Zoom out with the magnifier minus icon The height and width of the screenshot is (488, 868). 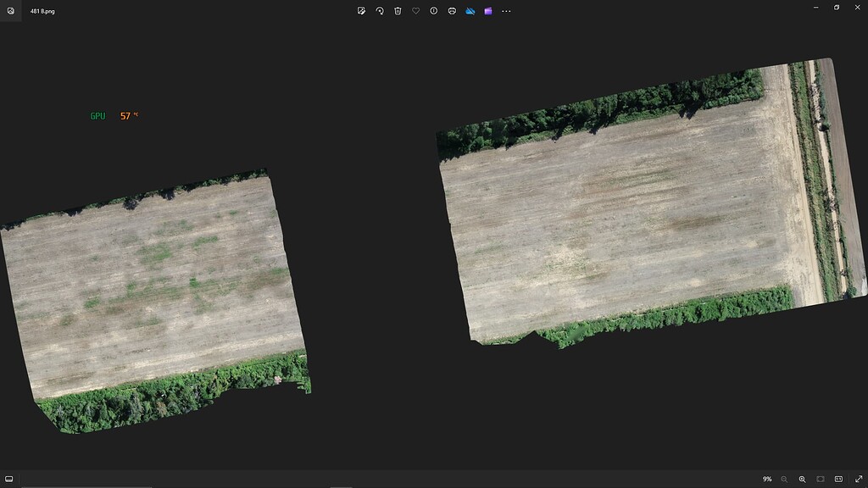click(x=784, y=480)
